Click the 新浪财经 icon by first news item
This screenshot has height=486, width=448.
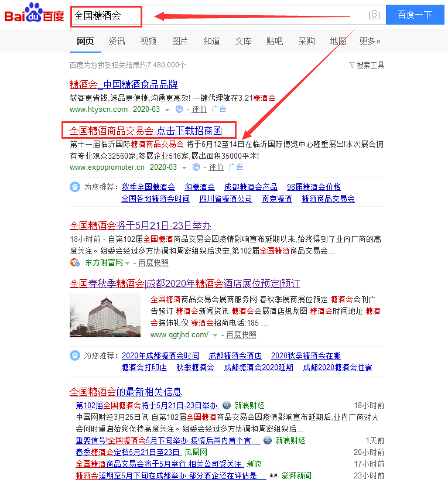click(x=226, y=406)
